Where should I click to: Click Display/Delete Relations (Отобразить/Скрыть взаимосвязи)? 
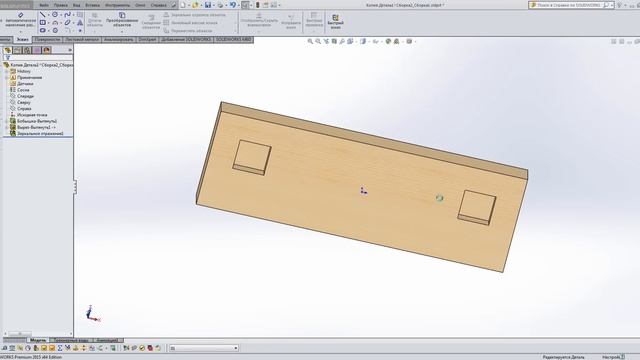coord(259,20)
